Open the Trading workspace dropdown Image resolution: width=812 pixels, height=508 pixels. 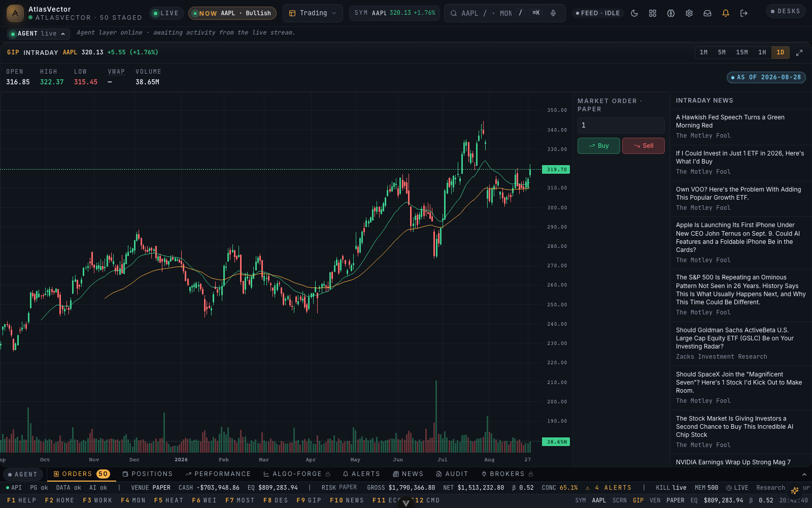313,13
